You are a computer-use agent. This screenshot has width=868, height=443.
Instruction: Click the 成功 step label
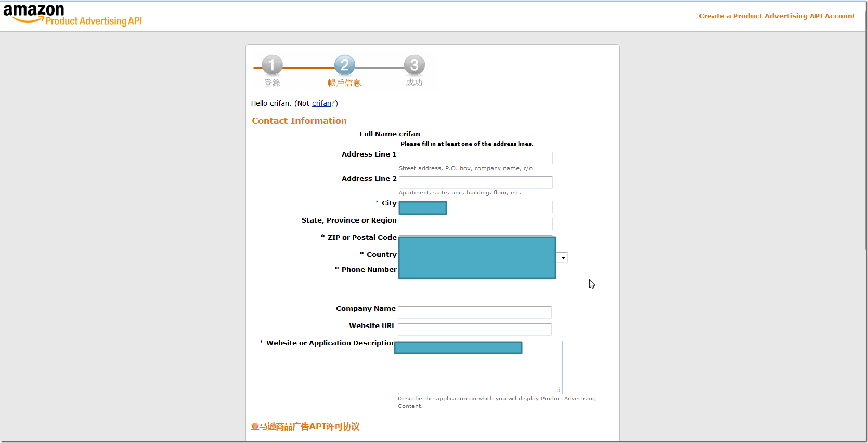point(414,83)
